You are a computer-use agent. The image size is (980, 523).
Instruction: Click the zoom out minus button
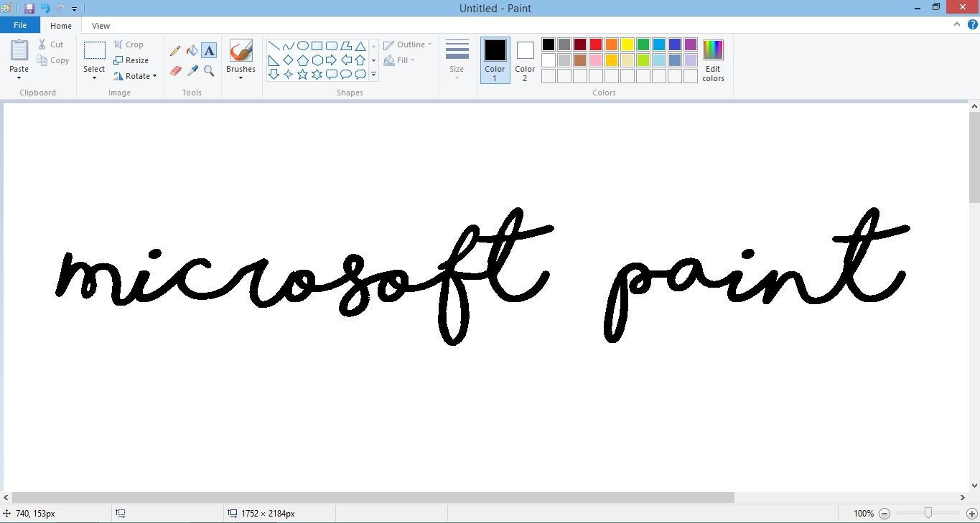point(885,514)
